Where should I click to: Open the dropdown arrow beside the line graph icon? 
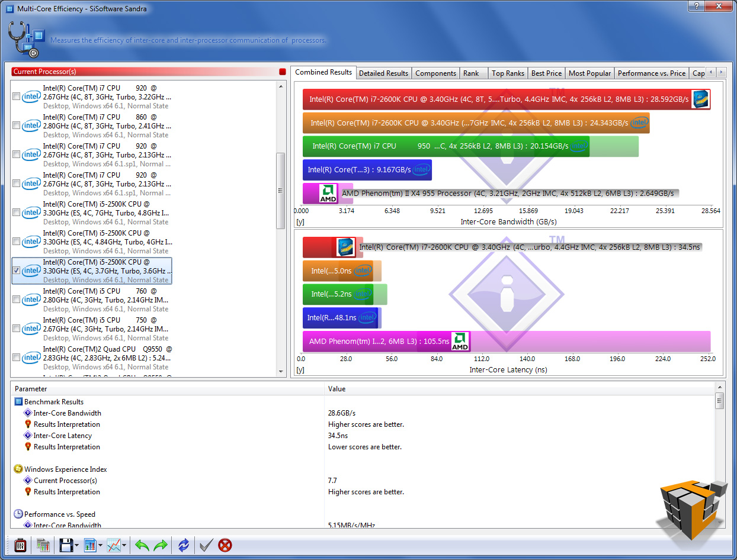(124, 546)
